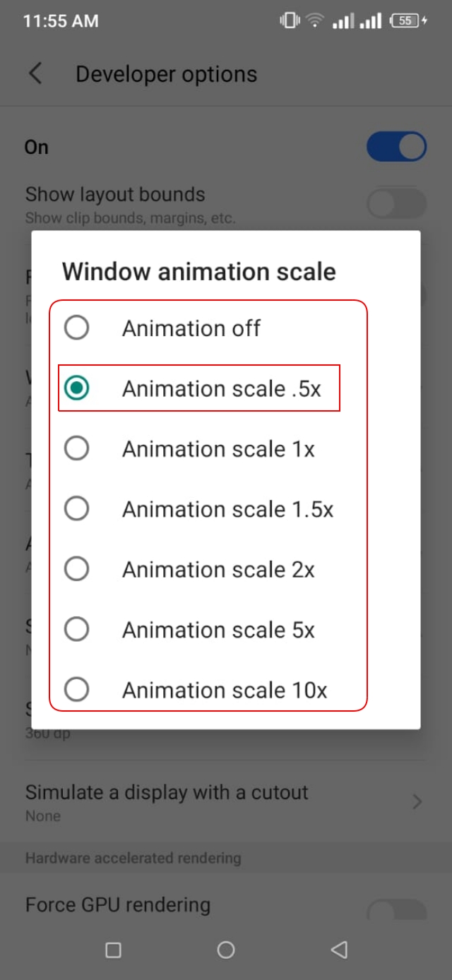Viewport: 452px width, 980px height.
Task: Open the Simulate a display with a cutout chevron
Action: click(x=417, y=801)
